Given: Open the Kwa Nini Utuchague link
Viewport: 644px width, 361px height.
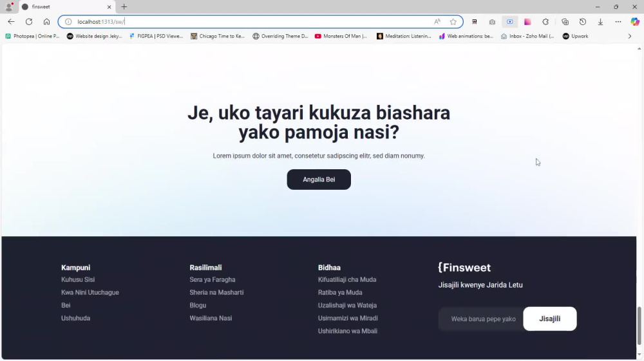Looking at the screenshot, I should pyautogui.click(x=90, y=293).
